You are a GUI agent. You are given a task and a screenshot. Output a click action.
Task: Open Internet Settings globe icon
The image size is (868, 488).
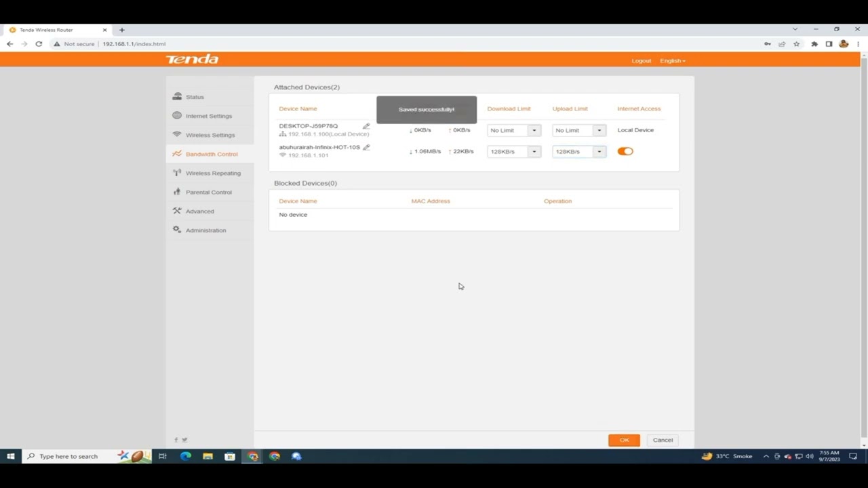point(177,115)
